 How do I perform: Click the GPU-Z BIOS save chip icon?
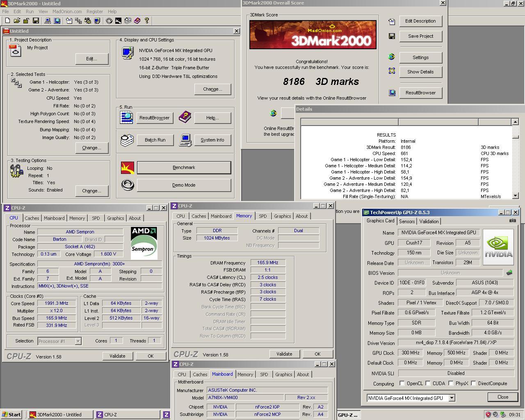(x=509, y=272)
